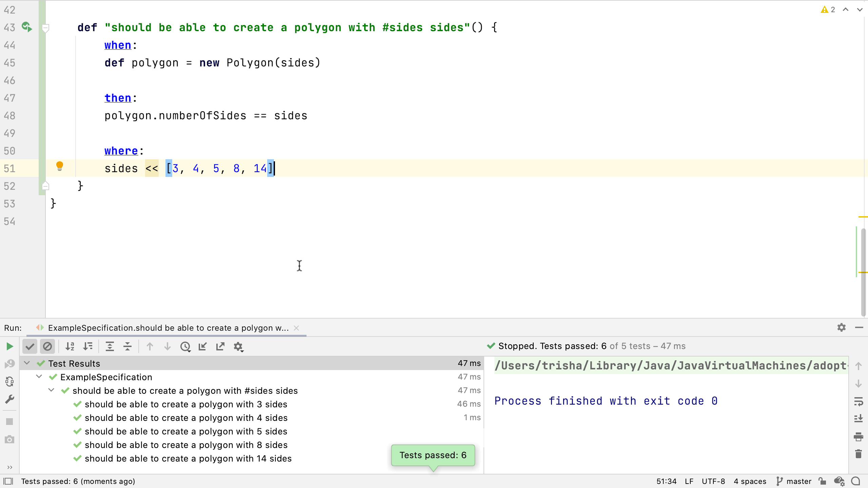Click Export Test Results icon
The height and width of the screenshot is (488, 868).
tap(220, 346)
